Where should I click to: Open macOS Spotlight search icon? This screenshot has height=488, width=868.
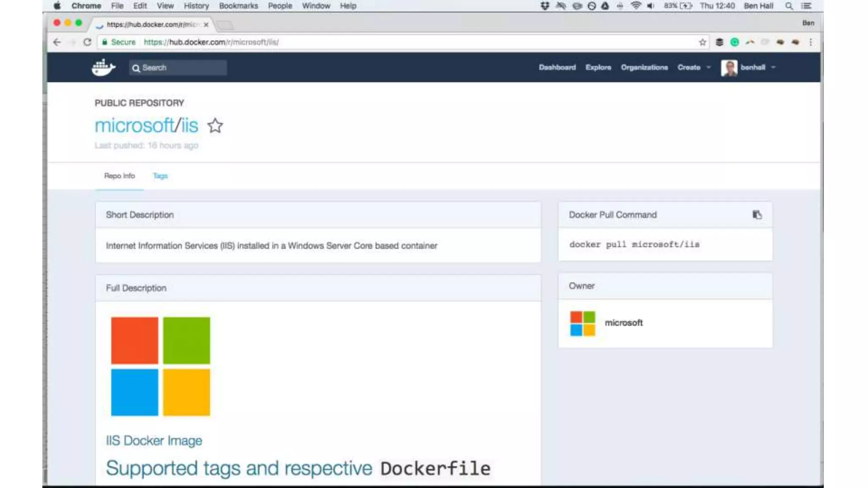(788, 6)
